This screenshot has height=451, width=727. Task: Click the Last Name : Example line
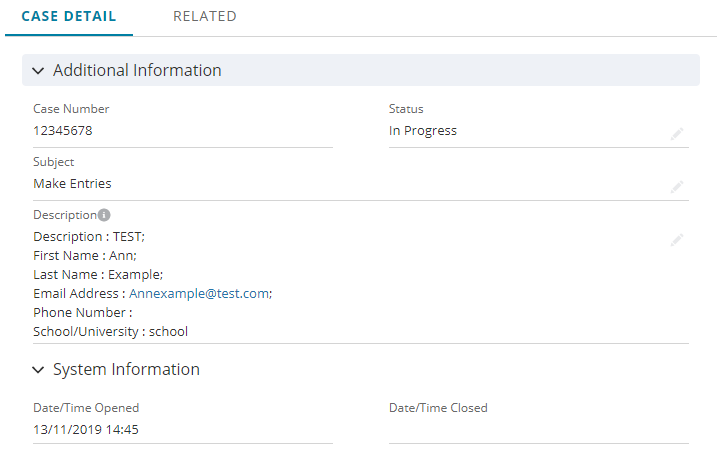click(98, 274)
